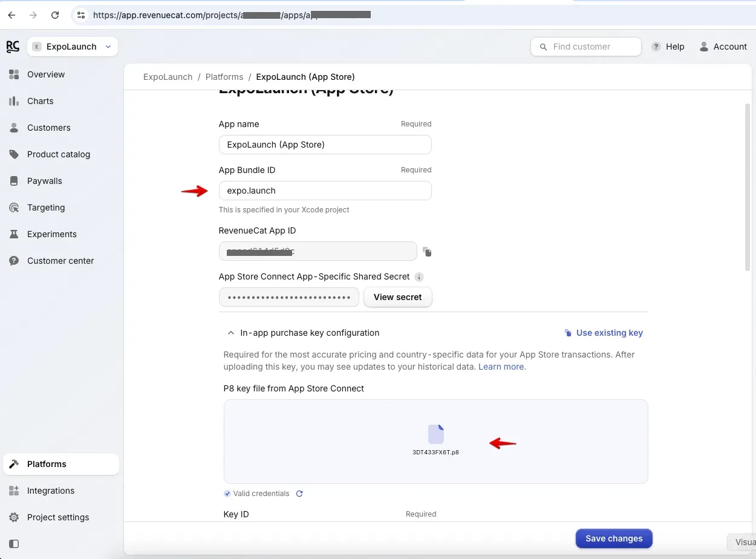Click the Customers person icon
Image resolution: width=756 pixels, height=559 pixels.
coord(14,128)
